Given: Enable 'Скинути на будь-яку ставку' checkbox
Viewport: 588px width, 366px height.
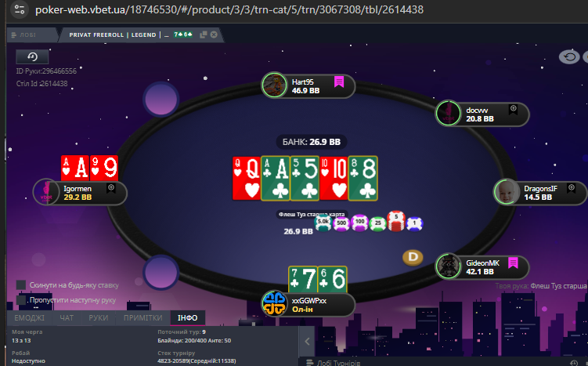Looking at the screenshot, I should [21, 285].
